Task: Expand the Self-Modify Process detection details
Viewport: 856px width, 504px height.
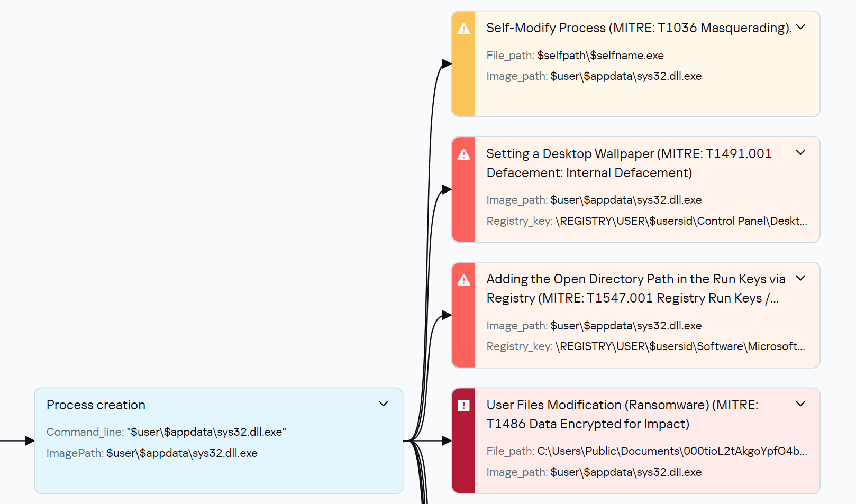Action: click(800, 26)
